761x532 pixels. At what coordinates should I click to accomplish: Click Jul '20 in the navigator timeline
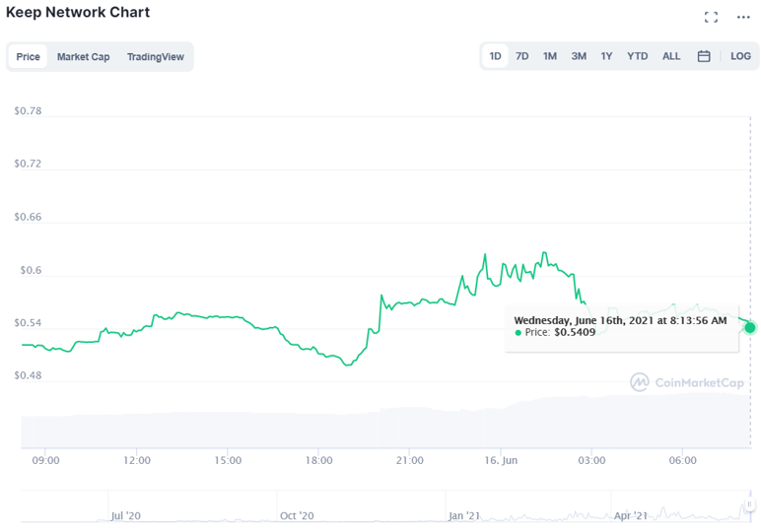click(x=126, y=515)
